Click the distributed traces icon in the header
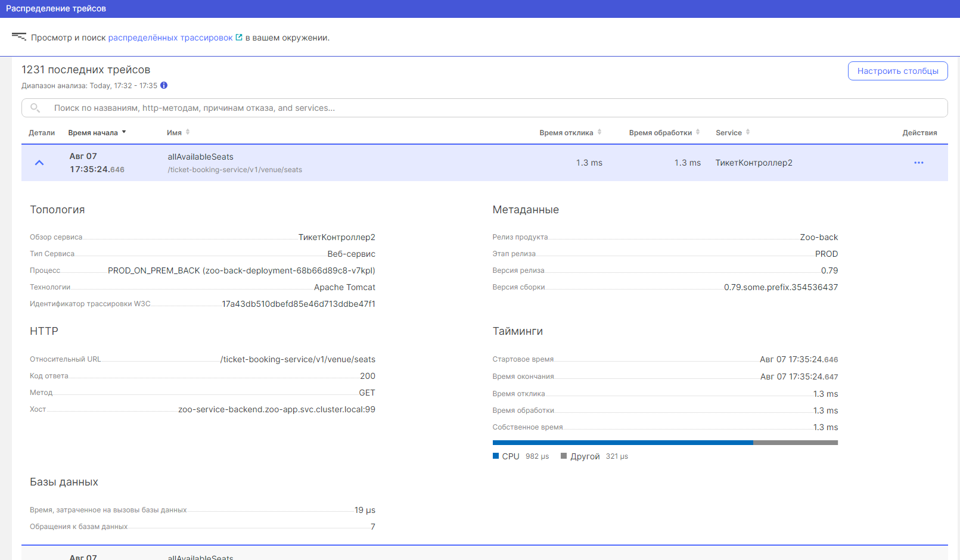The width and height of the screenshot is (960, 560). coord(18,37)
